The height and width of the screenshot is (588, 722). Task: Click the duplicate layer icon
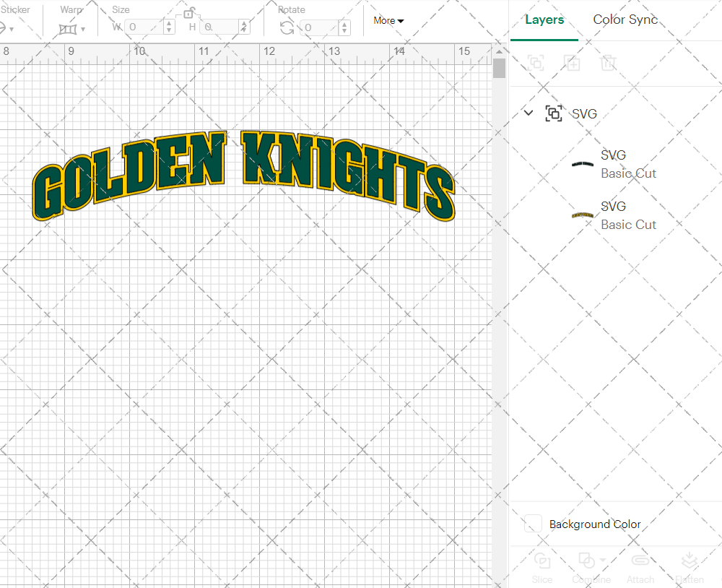point(573,63)
